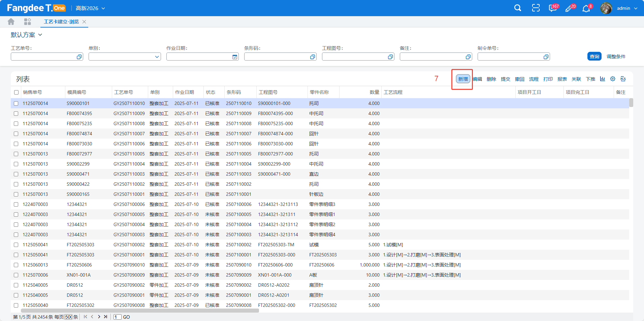Image resolution: width=644 pixels, height=321 pixels.
Task: Click 删除 in the list toolbar
Action: (x=491, y=79)
